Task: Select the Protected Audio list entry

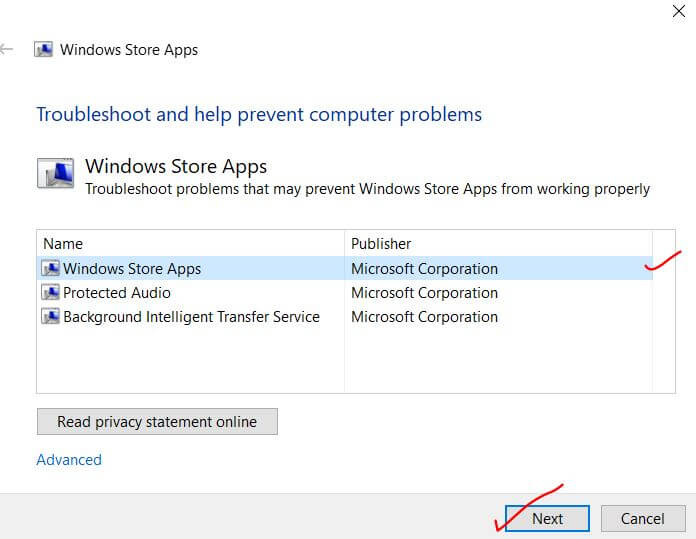Action: 117,293
